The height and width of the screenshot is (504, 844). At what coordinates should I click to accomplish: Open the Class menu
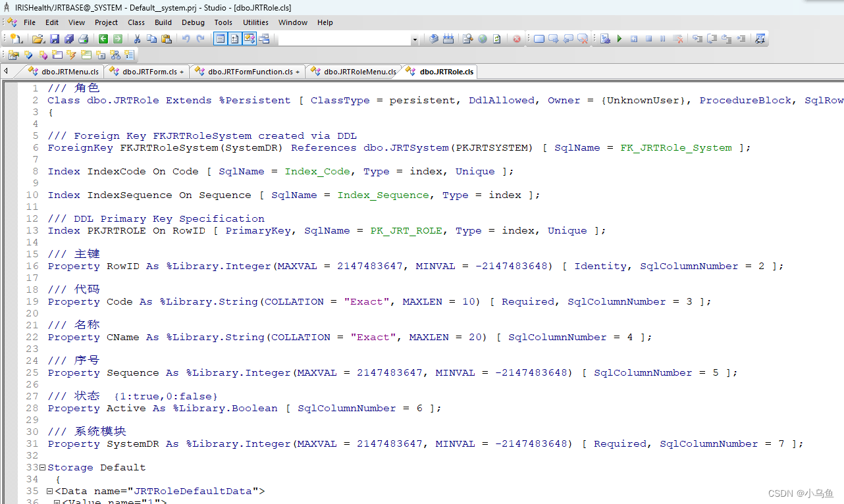point(136,22)
